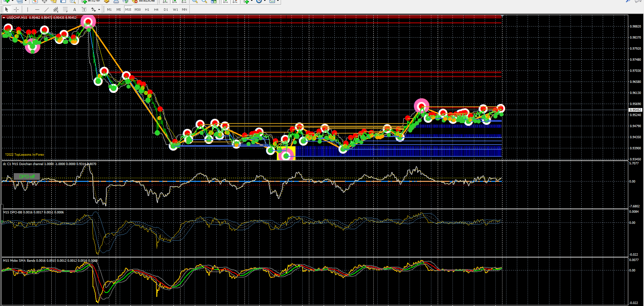Toggle the DPO-off button
The height and width of the screenshot is (306, 644).
[x=27, y=176]
